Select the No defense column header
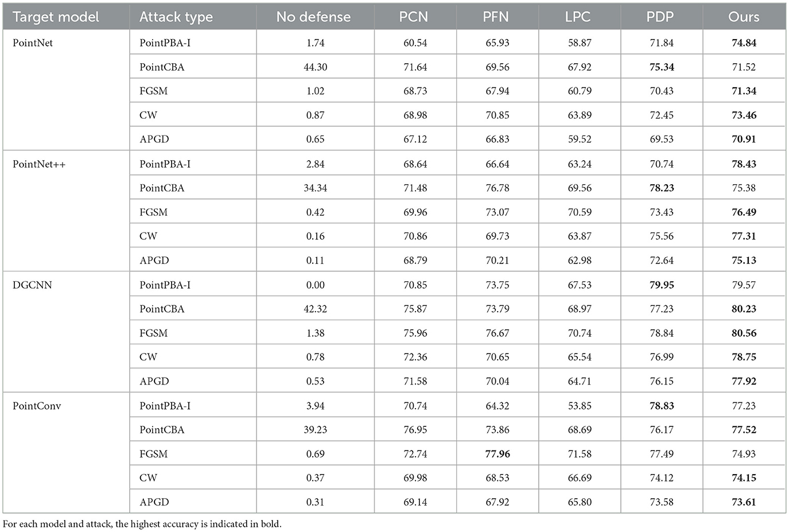This screenshot has width=789, height=532. (x=313, y=17)
